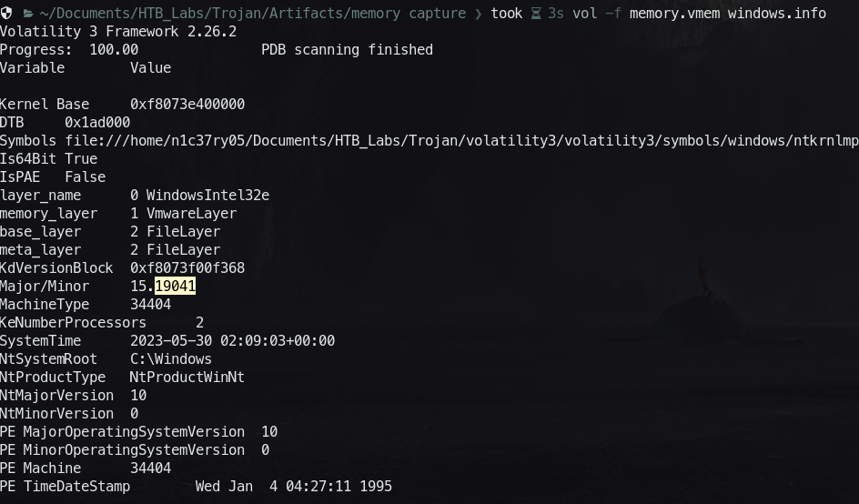This screenshot has width=859, height=504.
Task: Click the folder icon before the path
Action: click(27, 14)
